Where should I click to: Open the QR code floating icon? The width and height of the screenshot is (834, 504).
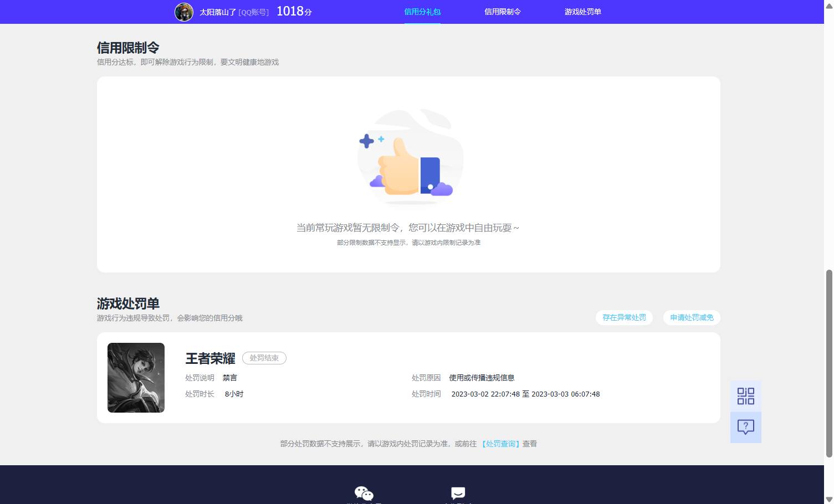click(x=745, y=396)
